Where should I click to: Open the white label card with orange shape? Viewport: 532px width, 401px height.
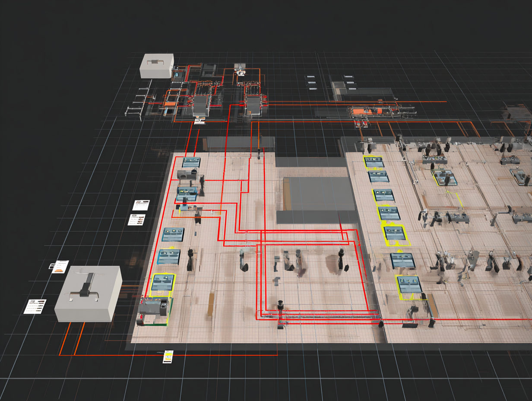(60, 266)
